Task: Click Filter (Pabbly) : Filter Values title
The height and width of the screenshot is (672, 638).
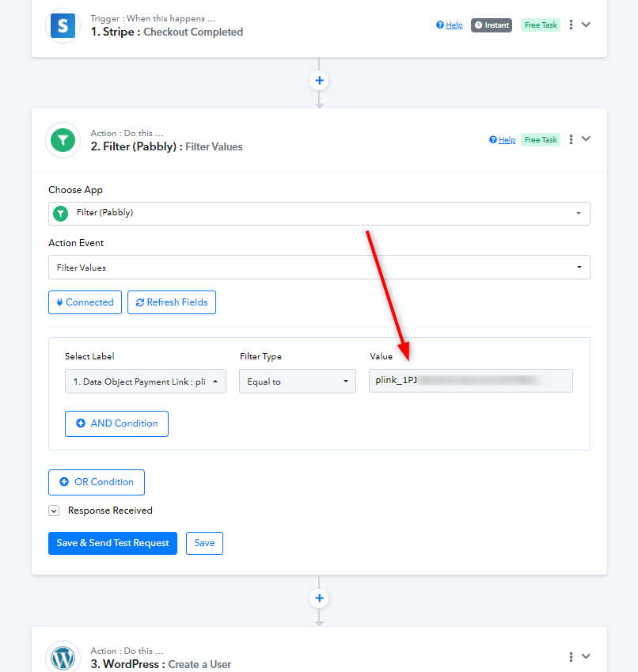Action: pos(166,147)
